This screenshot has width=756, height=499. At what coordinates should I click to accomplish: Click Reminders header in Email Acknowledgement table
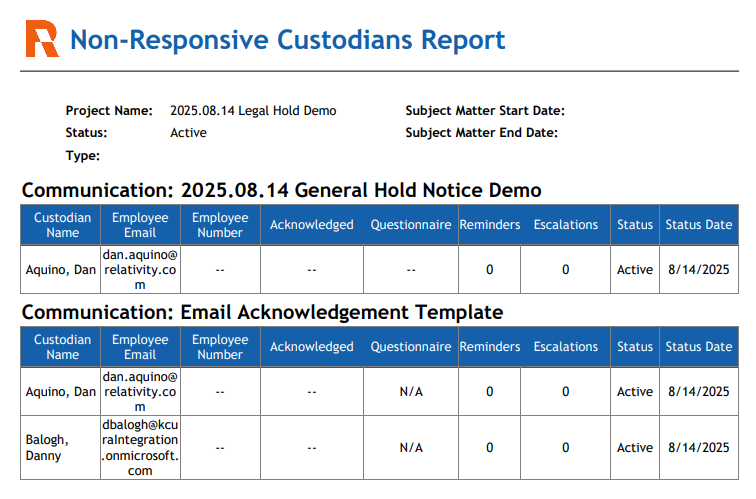(x=490, y=347)
